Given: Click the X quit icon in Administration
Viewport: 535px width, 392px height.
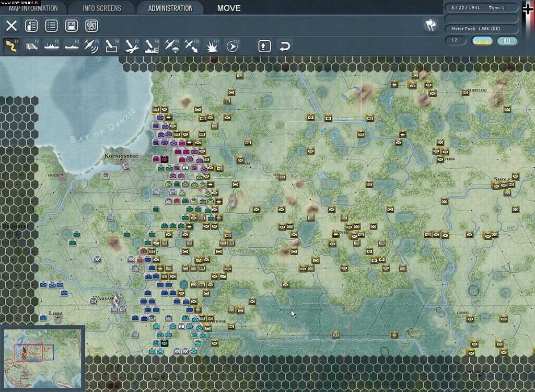Looking at the screenshot, I should tap(11, 26).
